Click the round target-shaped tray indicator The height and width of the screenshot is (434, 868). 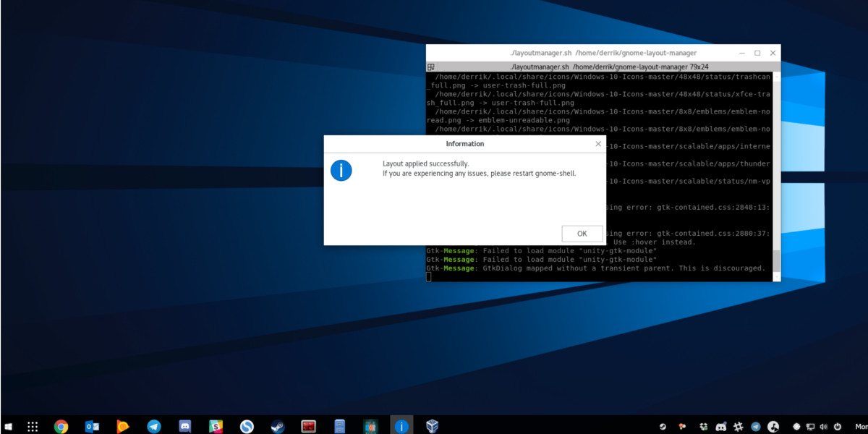796,427
